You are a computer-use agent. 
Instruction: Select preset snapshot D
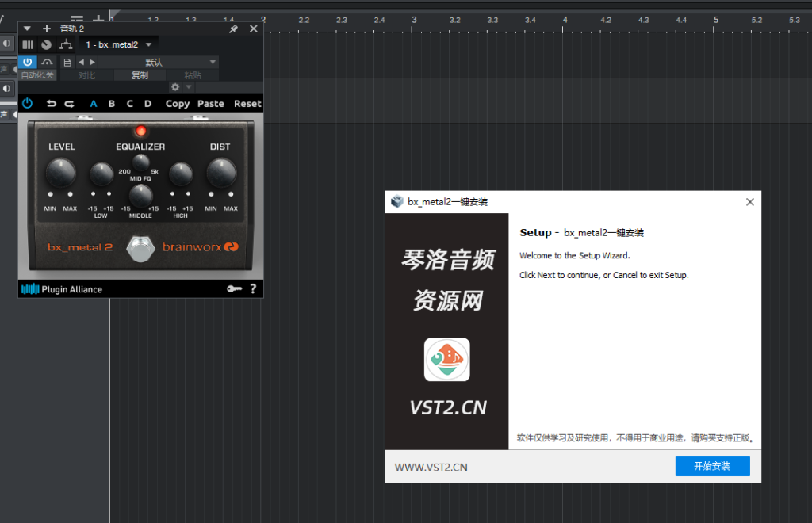click(x=148, y=103)
